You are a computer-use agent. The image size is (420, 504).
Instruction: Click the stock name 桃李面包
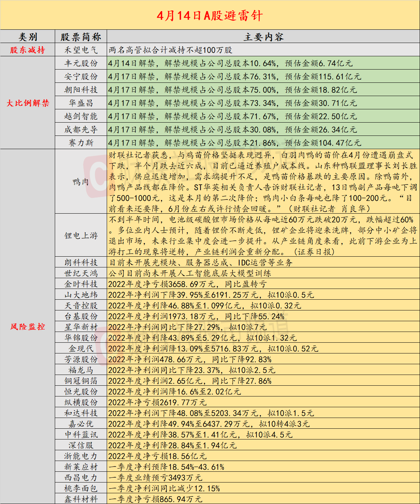tap(81, 489)
